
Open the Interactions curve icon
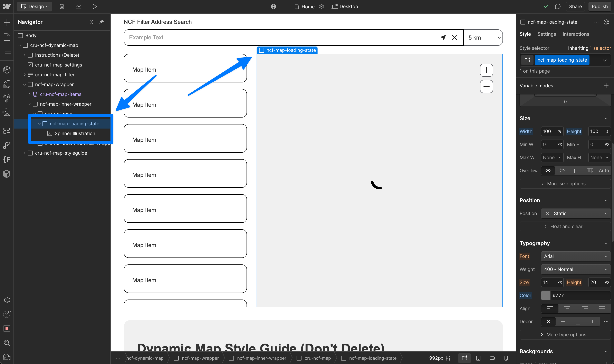click(7, 145)
